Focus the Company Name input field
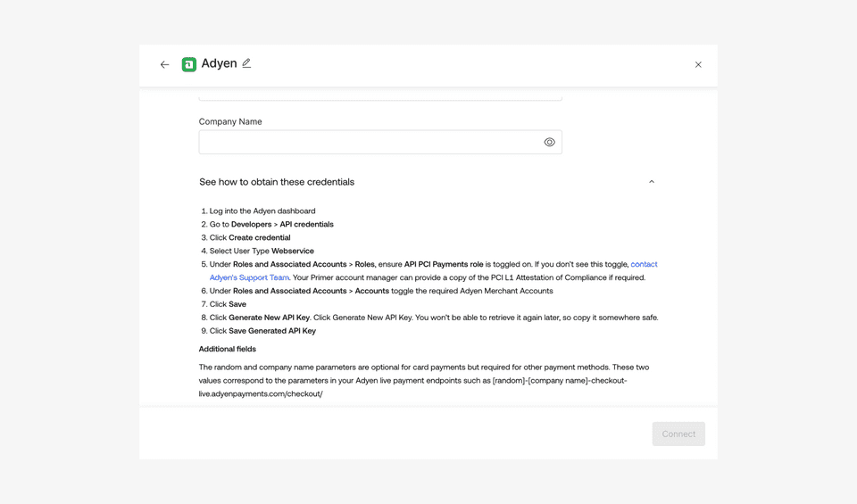This screenshot has height=504, width=857. 380,142
